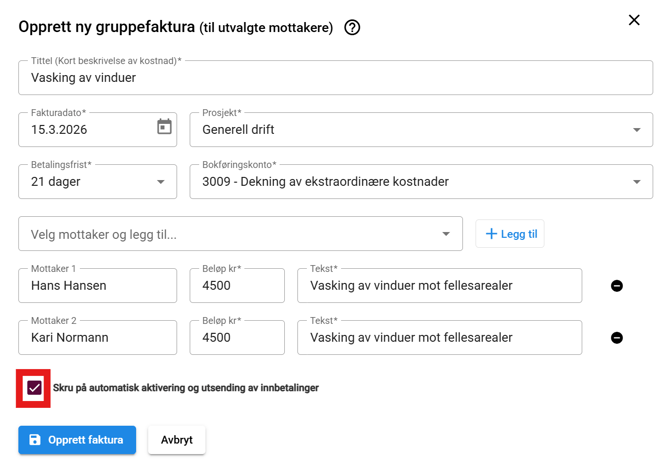Open the help question mark icon
This screenshot has width=670, height=463.
[x=352, y=28]
